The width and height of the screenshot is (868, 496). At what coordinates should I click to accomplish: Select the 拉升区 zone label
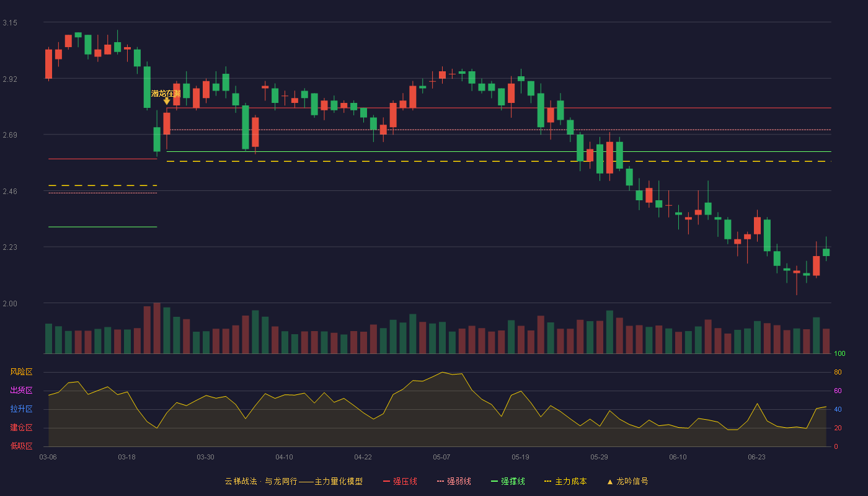coord(21,409)
